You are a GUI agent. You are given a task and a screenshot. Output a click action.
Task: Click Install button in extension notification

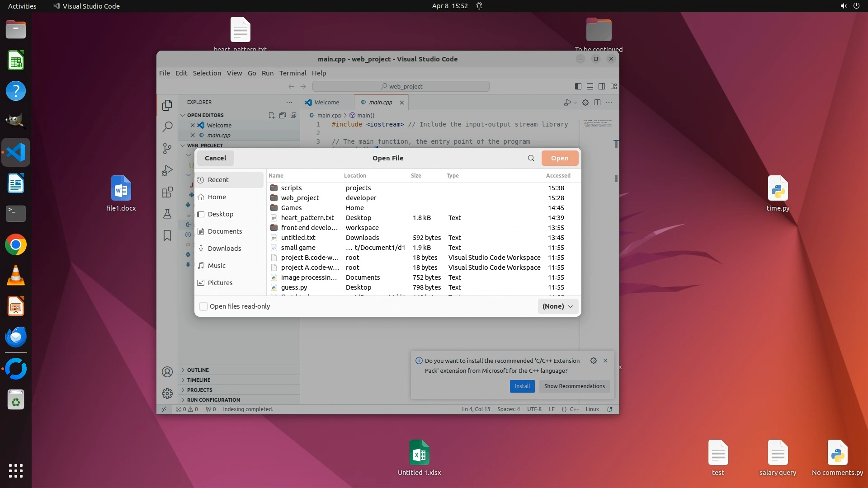(522, 386)
